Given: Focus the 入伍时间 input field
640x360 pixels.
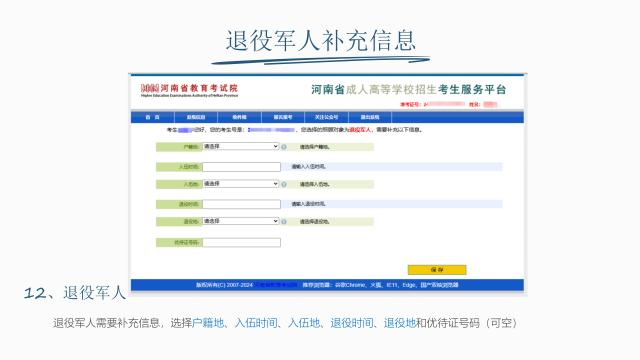Looking at the screenshot, I should (x=242, y=167).
